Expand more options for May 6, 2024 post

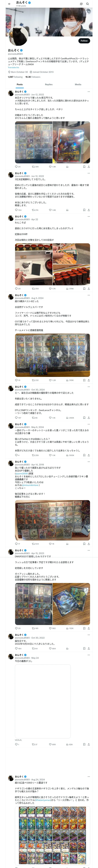pyautogui.click(x=89, y=424)
